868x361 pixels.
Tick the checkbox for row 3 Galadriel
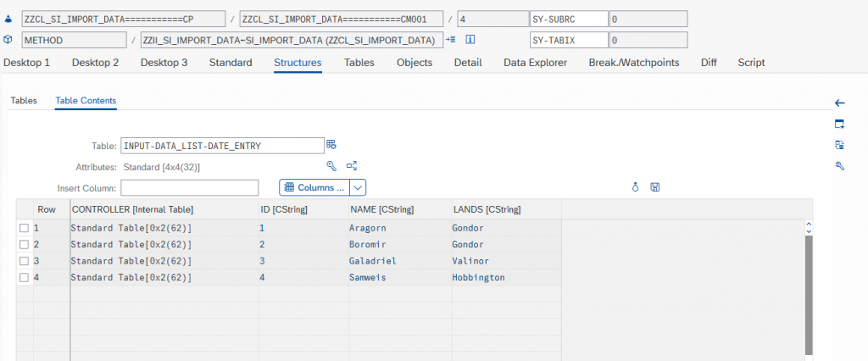tap(24, 261)
